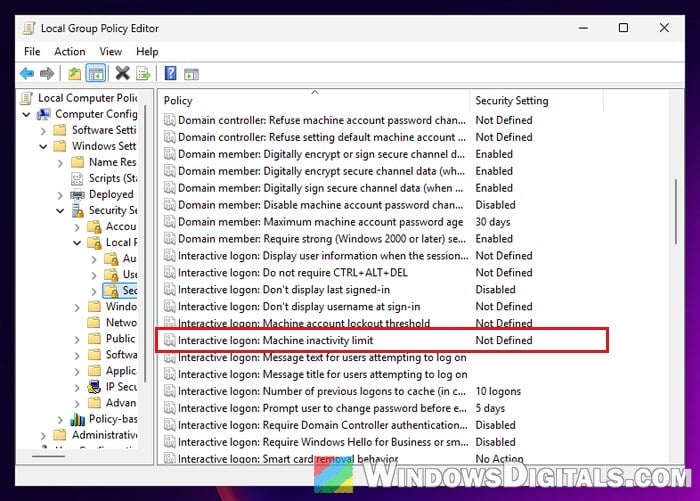700x501 pixels.
Task: Select Interactive logon: Machine inactivity limit policy
Action: (383, 340)
